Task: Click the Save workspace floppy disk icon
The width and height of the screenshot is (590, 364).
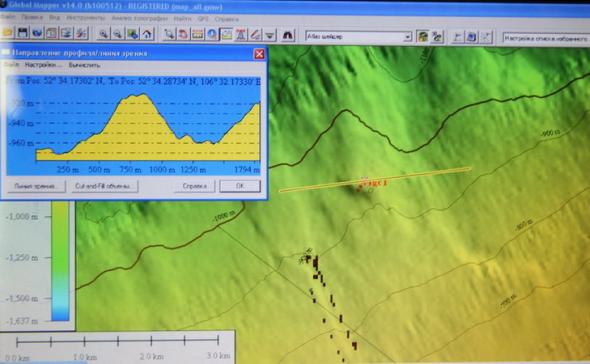Action: click(22, 33)
